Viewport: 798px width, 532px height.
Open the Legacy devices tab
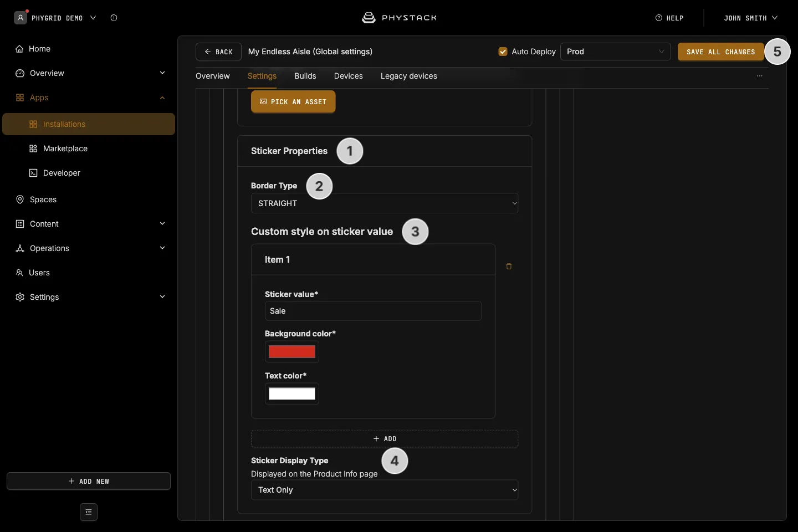pyautogui.click(x=409, y=76)
